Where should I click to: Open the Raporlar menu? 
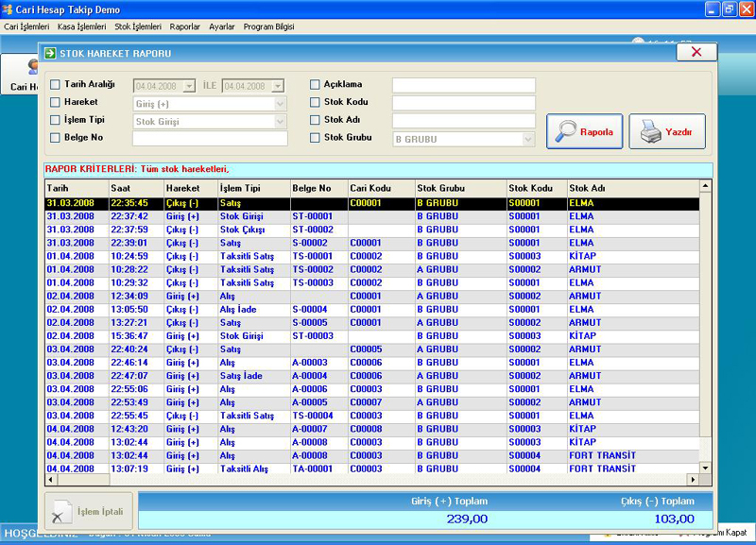(184, 27)
